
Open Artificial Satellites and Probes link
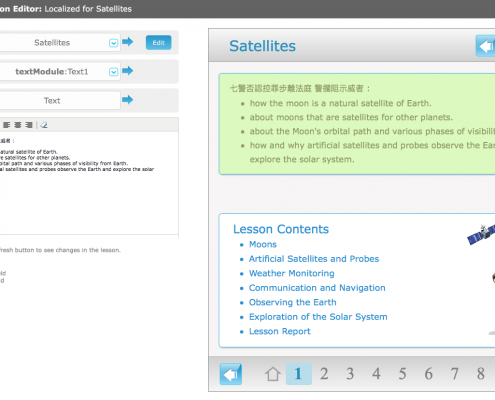pos(314,259)
